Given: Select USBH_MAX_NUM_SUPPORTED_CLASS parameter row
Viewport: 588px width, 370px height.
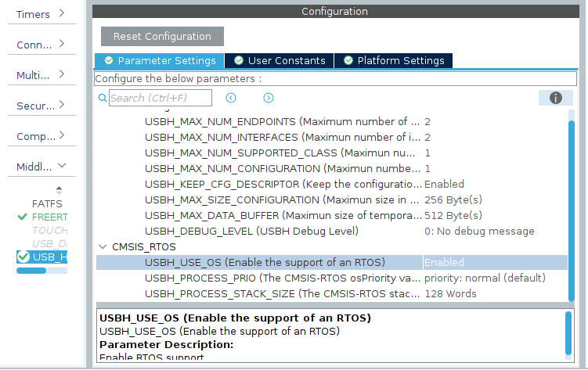Looking at the screenshot, I should pyautogui.click(x=331, y=153).
